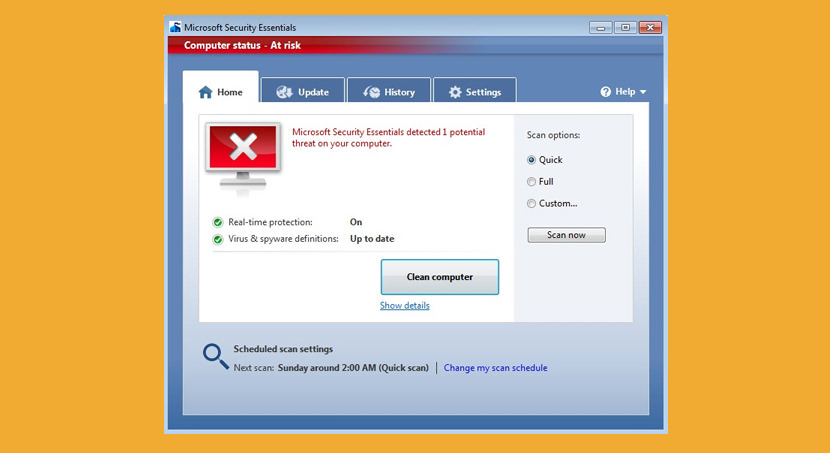830x453 pixels.
Task: Click the globe icon on Update tab
Action: click(x=284, y=92)
